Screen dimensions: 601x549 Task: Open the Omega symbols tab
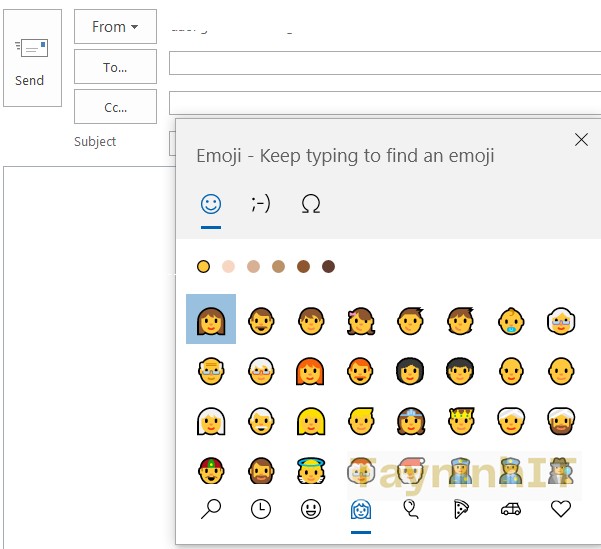click(x=311, y=204)
